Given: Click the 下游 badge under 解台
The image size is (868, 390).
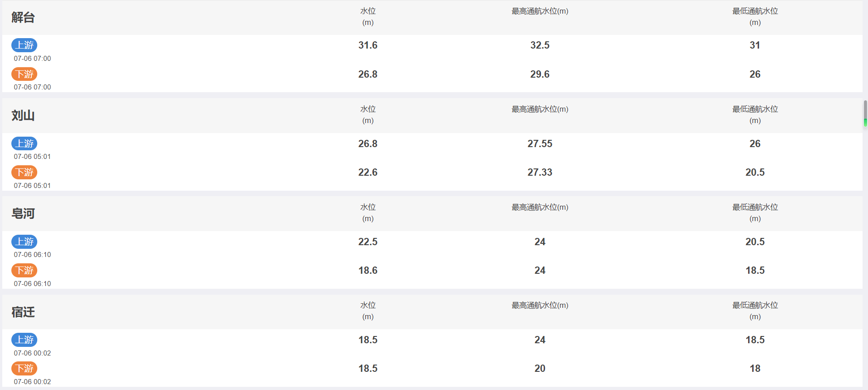Looking at the screenshot, I should tap(25, 74).
